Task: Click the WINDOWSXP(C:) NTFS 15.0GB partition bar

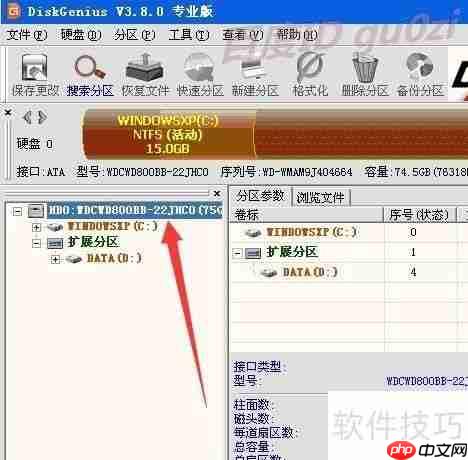Action: (168, 134)
